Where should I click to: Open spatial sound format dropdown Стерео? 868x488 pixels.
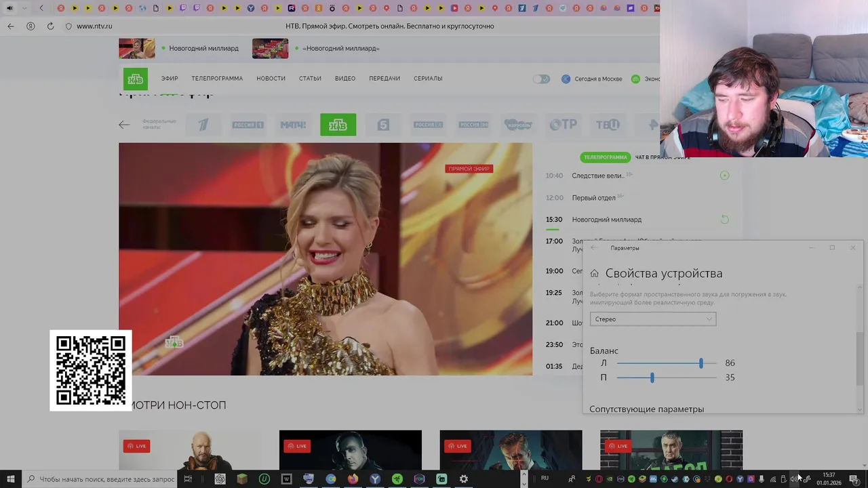[x=652, y=319]
